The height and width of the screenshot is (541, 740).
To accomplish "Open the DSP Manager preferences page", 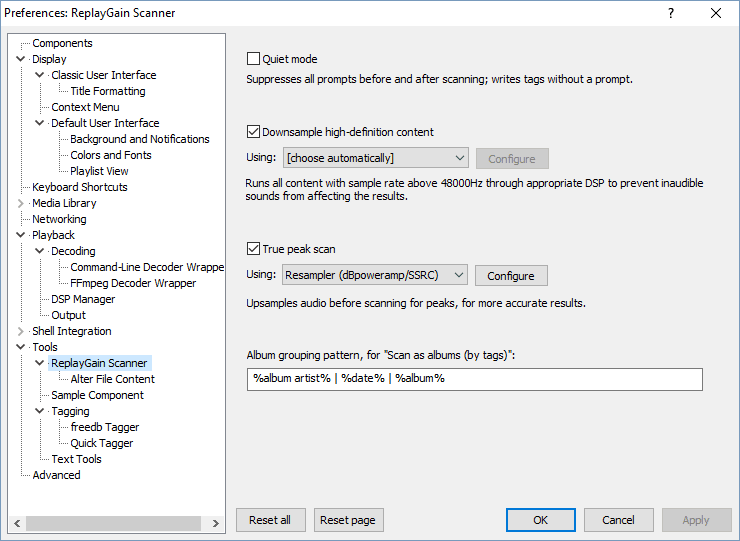I will (83, 299).
